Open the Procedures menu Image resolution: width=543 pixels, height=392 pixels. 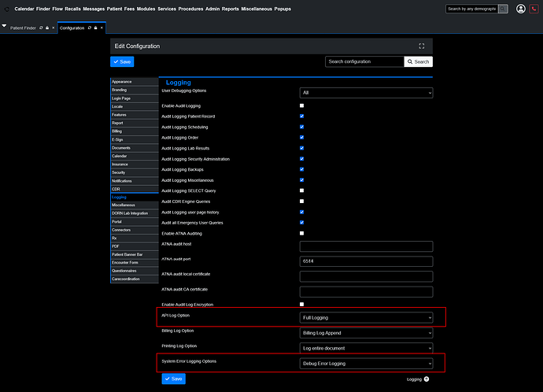[190, 9]
